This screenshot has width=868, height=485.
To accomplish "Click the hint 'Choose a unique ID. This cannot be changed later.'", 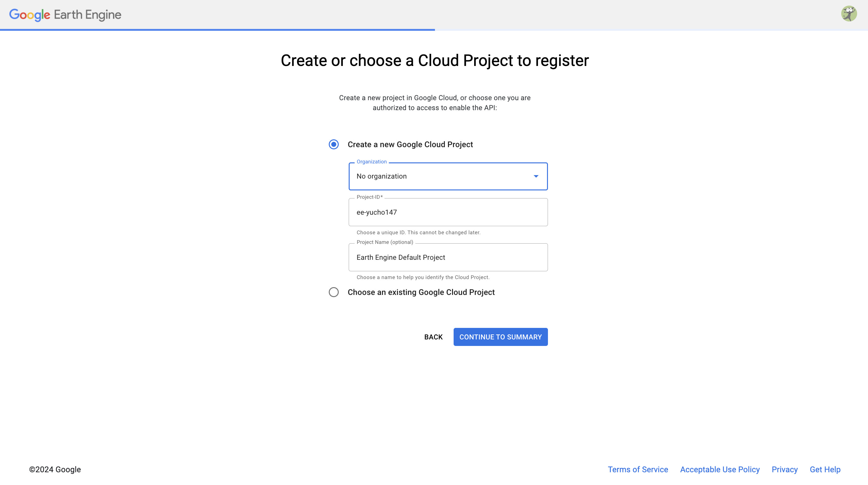I will [x=418, y=232].
